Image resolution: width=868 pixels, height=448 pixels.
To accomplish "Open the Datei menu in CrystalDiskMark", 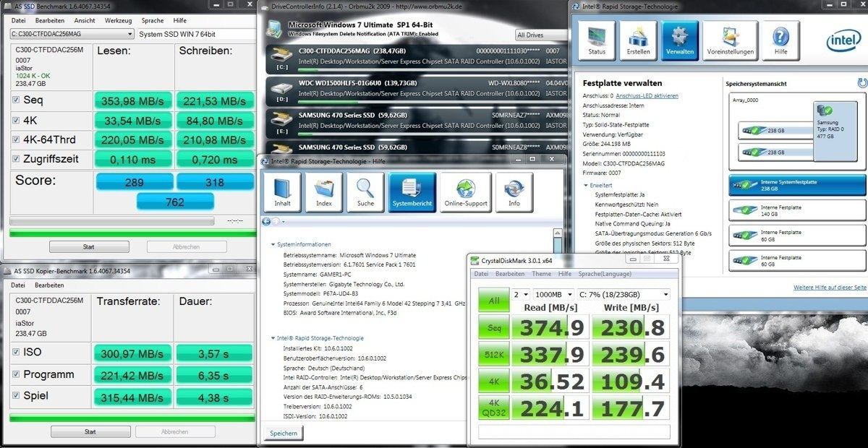I will point(480,274).
